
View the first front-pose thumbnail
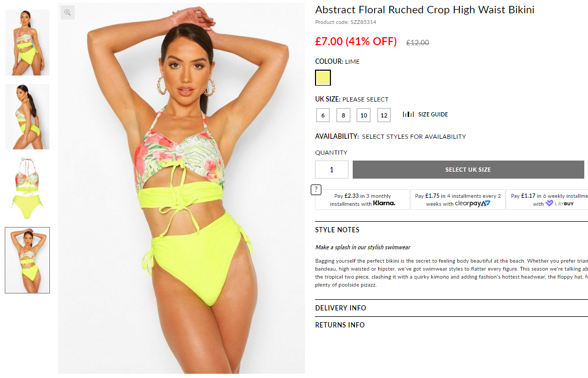click(28, 43)
